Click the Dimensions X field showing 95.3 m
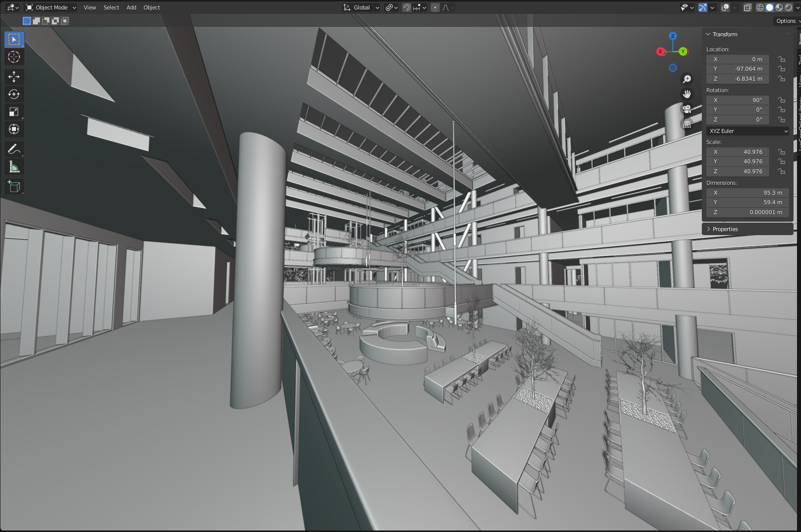The width and height of the screenshot is (801, 532). pyautogui.click(x=747, y=193)
